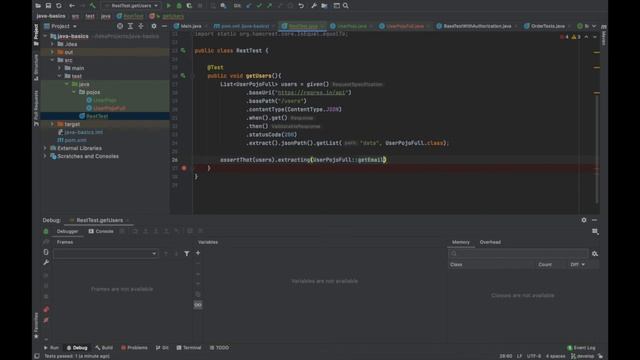The width and height of the screenshot is (640, 360).
Task: Start debugging with the green bug icon
Action: 179,6
